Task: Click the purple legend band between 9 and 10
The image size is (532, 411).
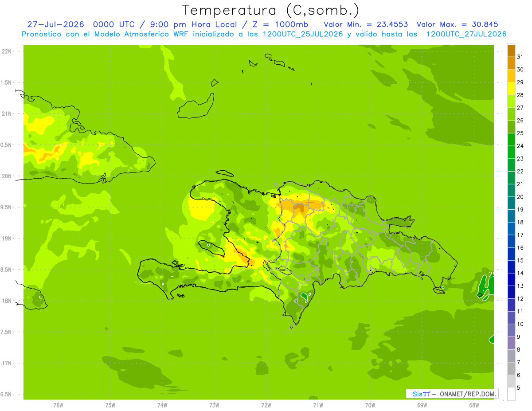Action: [511, 330]
